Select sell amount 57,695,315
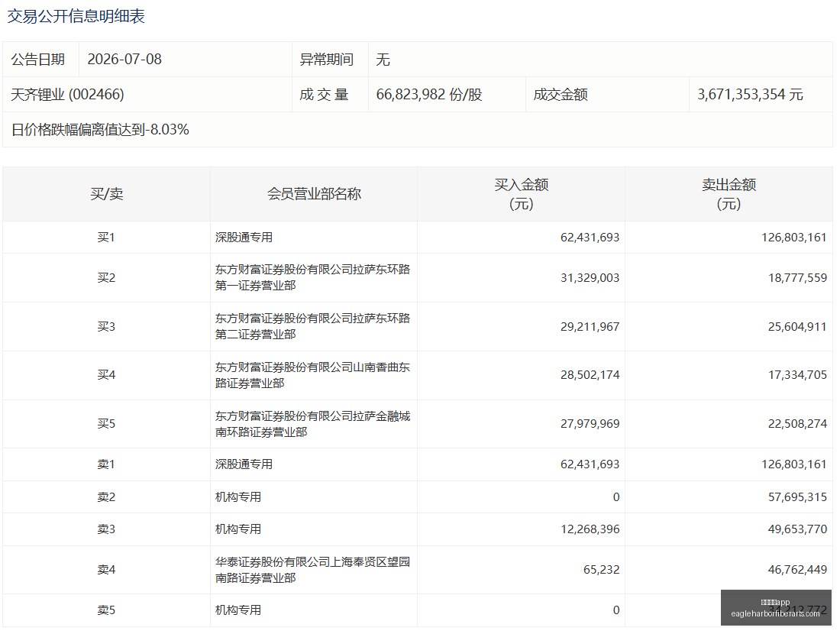The height and width of the screenshot is (634, 840). pyautogui.click(x=798, y=497)
